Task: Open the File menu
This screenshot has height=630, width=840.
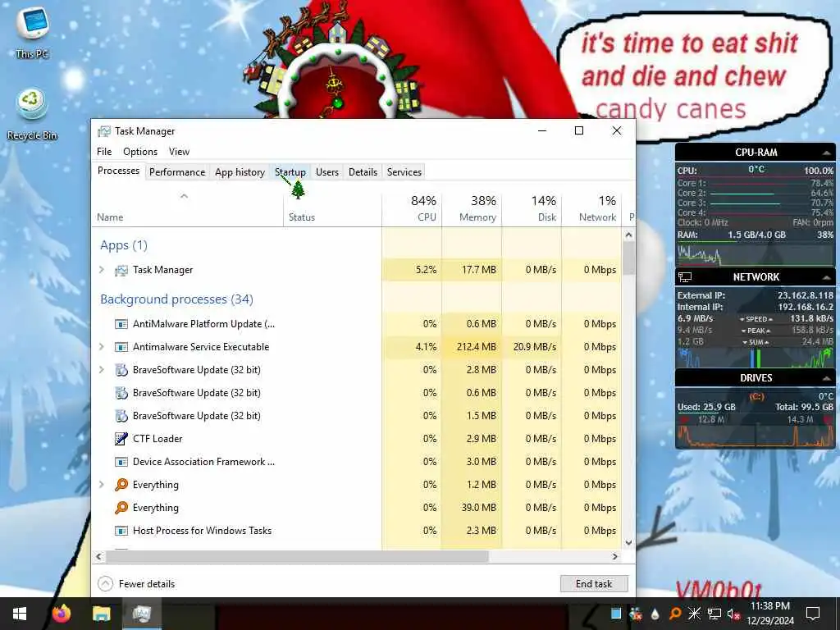Action: click(x=104, y=152)
